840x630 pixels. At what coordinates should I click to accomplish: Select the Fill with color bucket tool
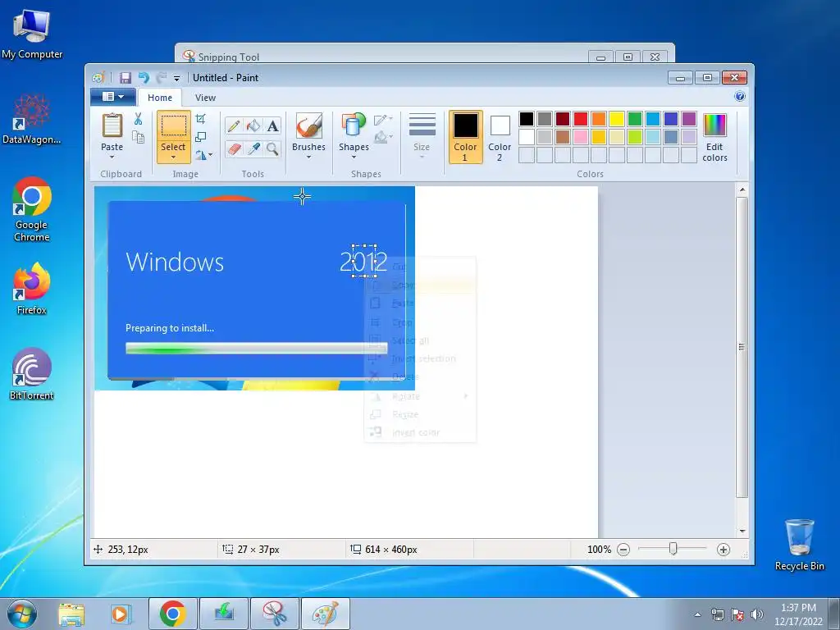pos(253,126)
